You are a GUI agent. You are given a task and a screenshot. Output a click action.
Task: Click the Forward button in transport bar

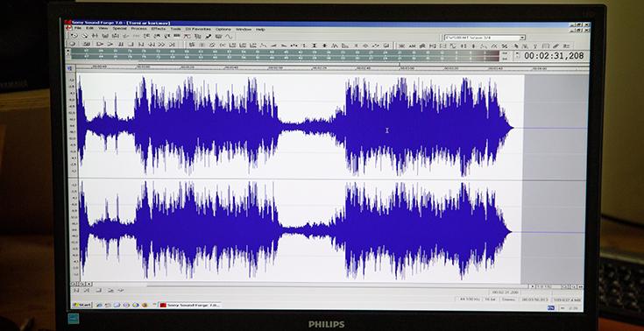(161, 44)
